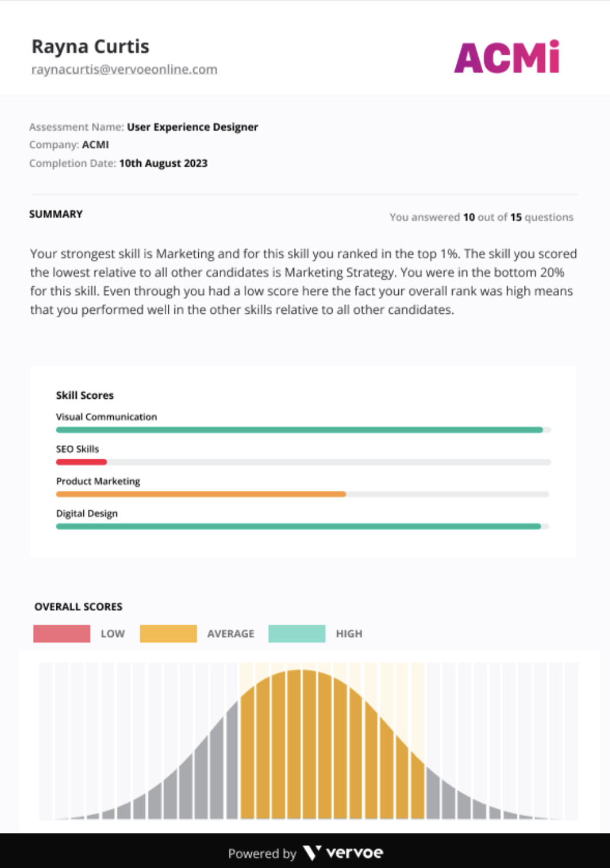This screenshot has width=610, height=868.
Task: Click the SUMMARY section heading
Action: pos(56,214)
